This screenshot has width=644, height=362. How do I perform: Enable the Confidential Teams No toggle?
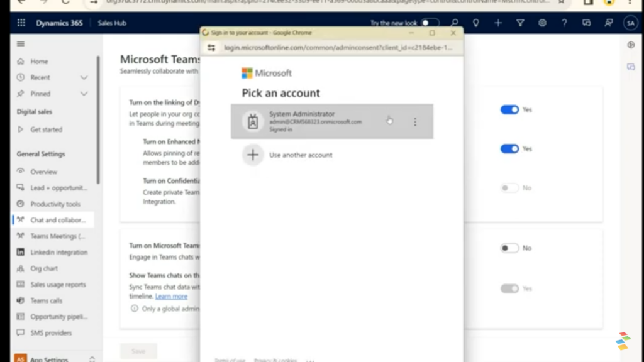[508, 187]
